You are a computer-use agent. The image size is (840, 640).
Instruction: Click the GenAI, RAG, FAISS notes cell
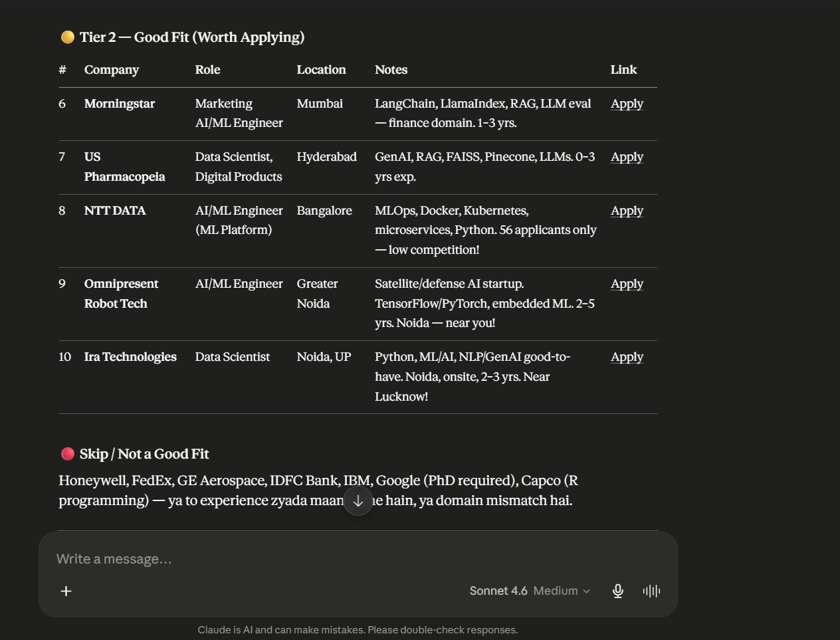485,167
